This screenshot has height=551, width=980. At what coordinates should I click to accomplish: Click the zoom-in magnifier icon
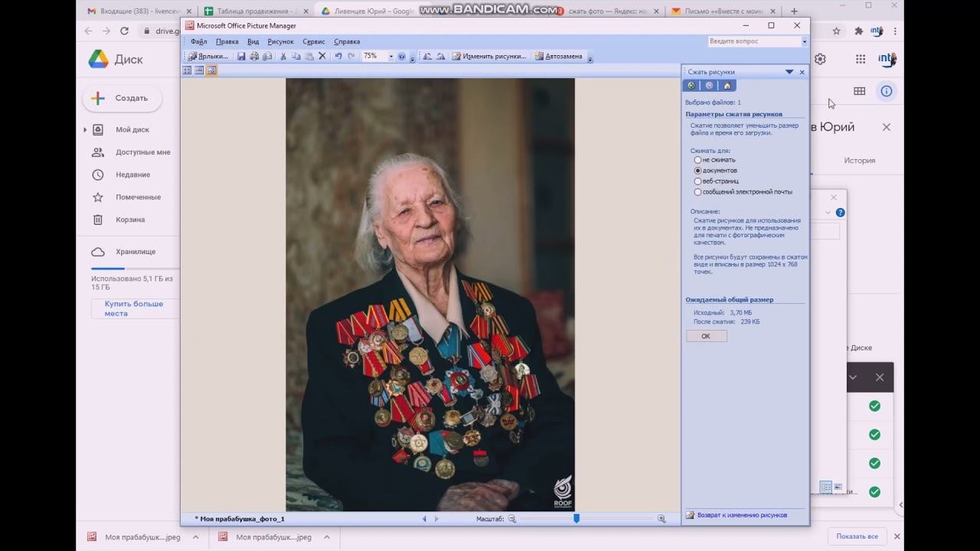(x=661, y=519)
